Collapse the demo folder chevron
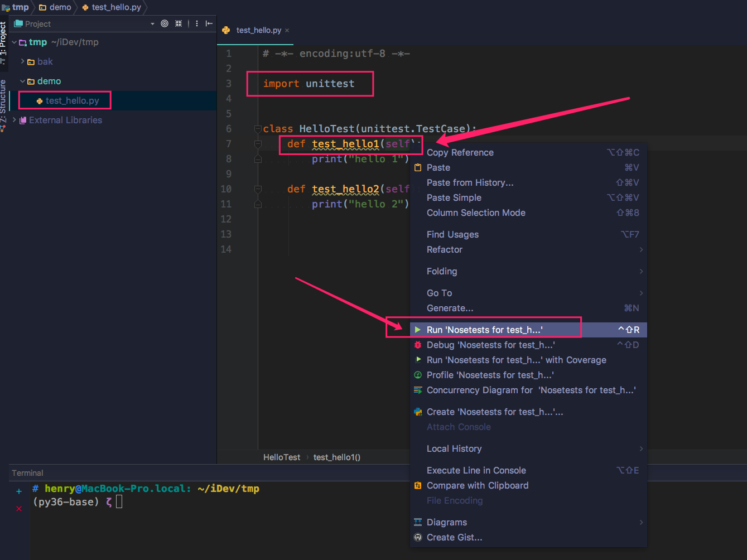Image resolution: width=747 pixels, height=560 pixels. (22, 81)
